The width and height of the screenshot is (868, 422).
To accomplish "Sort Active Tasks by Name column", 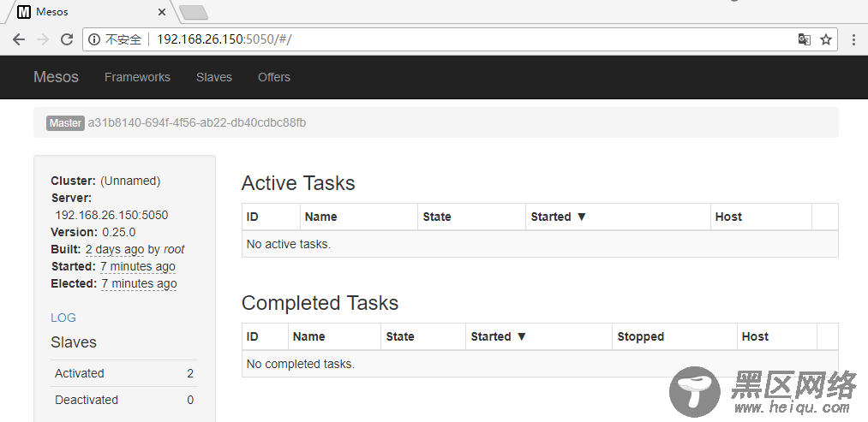I will click(321, 217).
